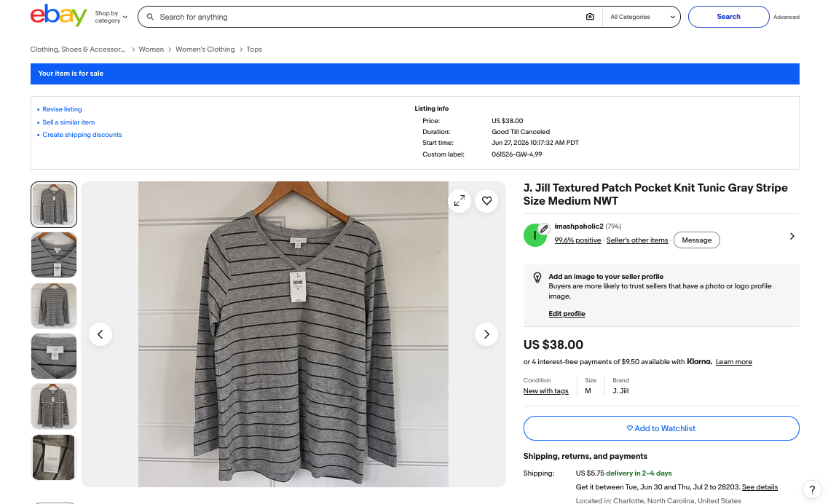View the 99.6% positive feedback link
Image resolution: width=828 pixels, height=504 pixels.
pyautogui.click(x=577, y=240)
